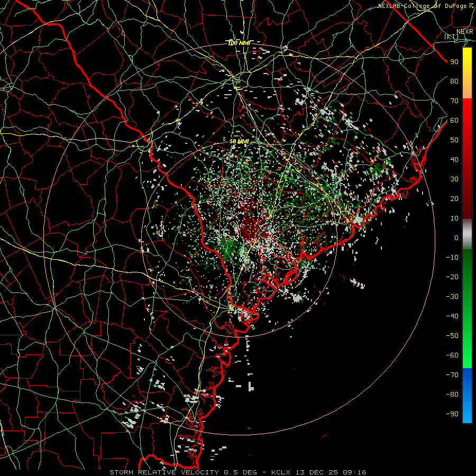Click the -90 value on velocity scale
Screen dimensions: 476x476
click(452, 414)
